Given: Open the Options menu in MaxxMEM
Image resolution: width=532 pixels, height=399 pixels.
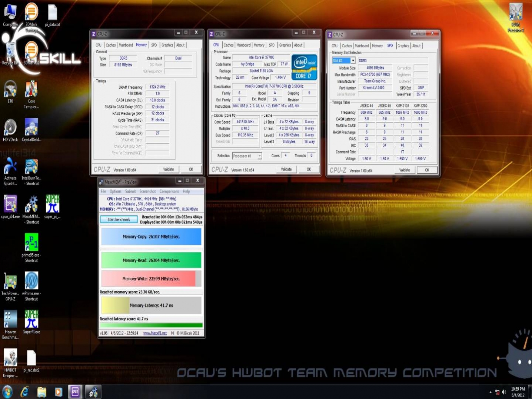Looking at the screenshot, I should (x=115, y=191).
